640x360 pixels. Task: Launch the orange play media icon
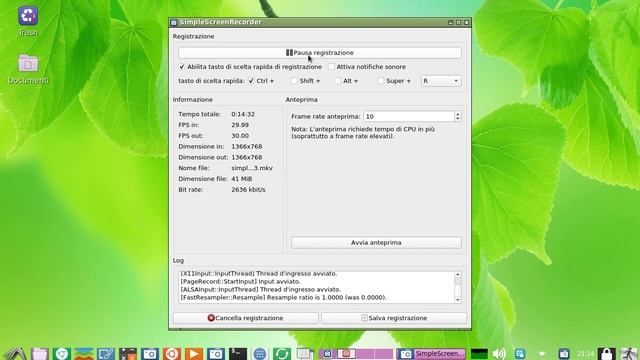tap(194, 353)
